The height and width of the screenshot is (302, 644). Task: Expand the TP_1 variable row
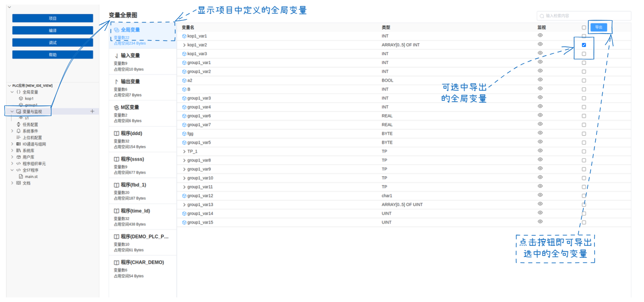[x=184, y=151]
